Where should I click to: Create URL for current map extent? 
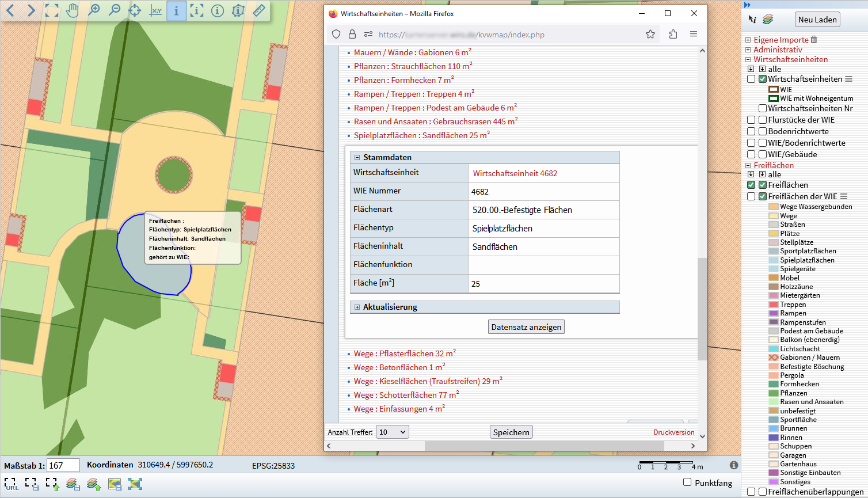11,484
